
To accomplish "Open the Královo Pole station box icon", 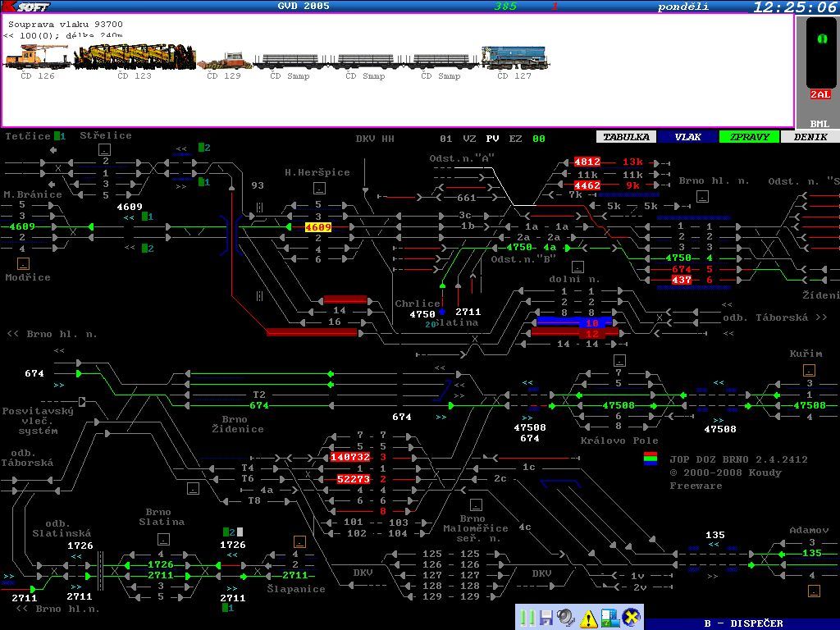I will [x=620, y=360].
